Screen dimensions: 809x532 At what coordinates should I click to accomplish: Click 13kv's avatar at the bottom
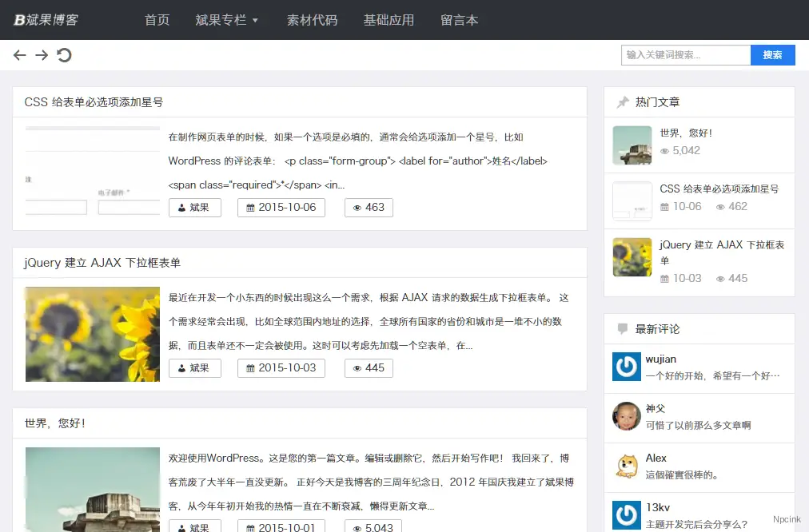point(626,515)
